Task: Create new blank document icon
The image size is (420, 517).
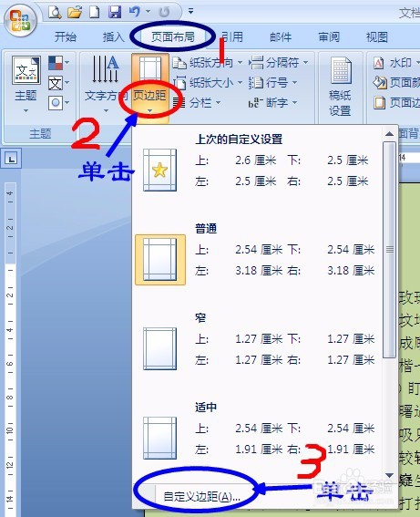Action: point(95,12)
